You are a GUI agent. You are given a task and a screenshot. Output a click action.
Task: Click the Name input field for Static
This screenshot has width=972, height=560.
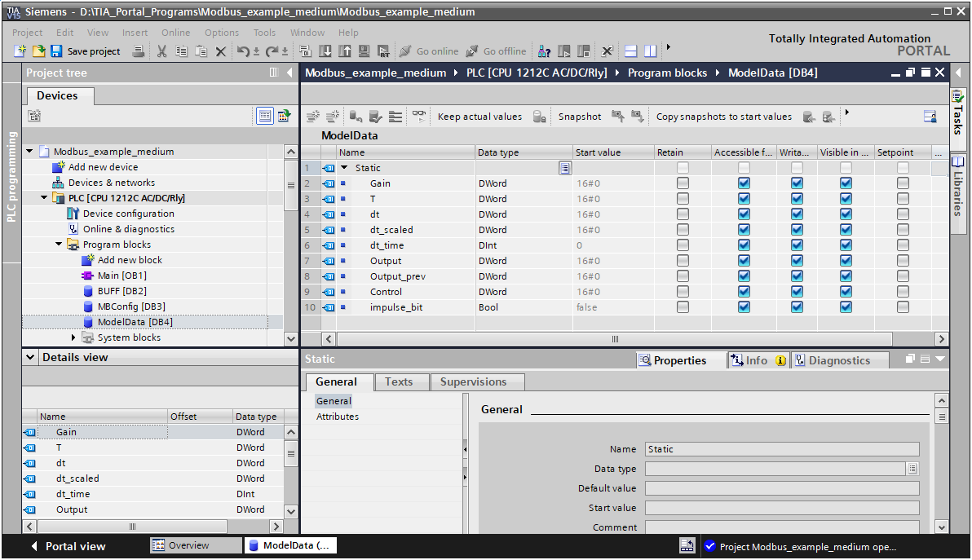point(781,449)
